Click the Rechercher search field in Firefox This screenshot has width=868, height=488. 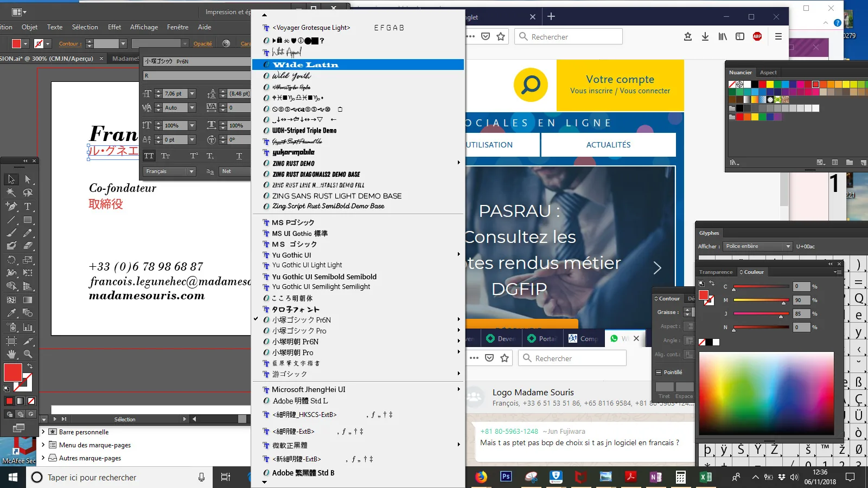tap(568, 36)
